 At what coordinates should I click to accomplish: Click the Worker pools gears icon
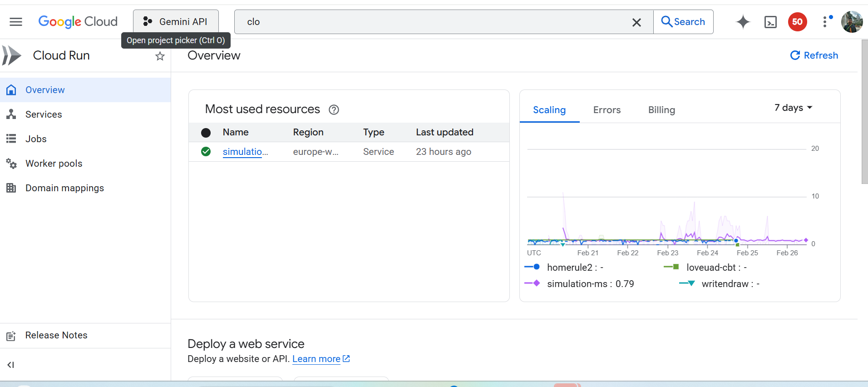(11, 164)
